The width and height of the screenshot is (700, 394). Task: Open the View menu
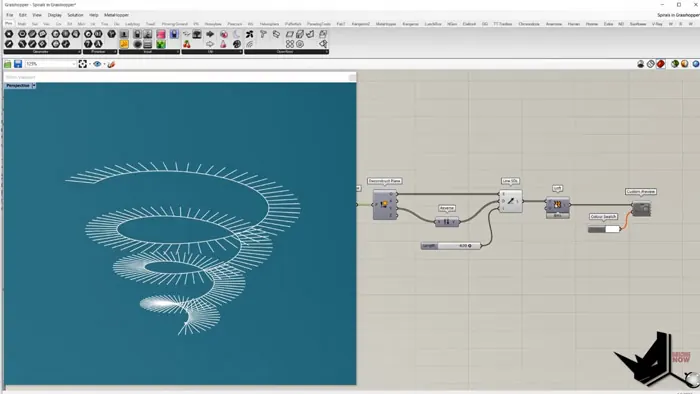[x=37, y=15]
